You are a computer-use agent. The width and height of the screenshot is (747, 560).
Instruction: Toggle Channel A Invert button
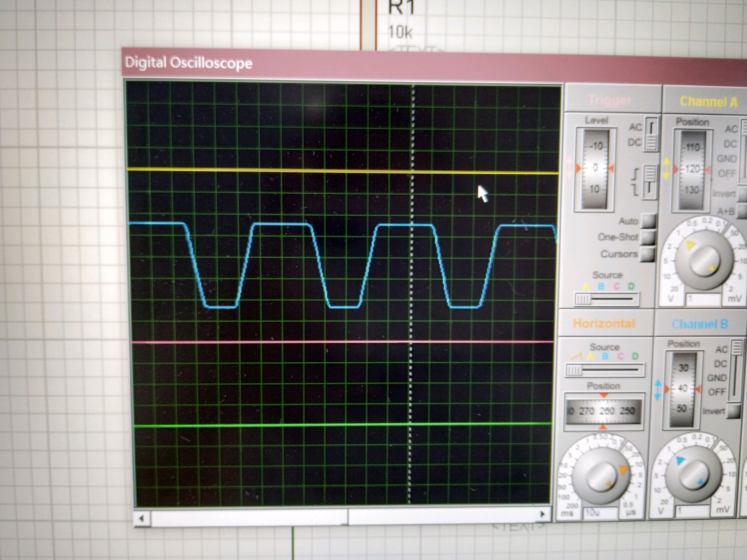[x=742, y=193]
